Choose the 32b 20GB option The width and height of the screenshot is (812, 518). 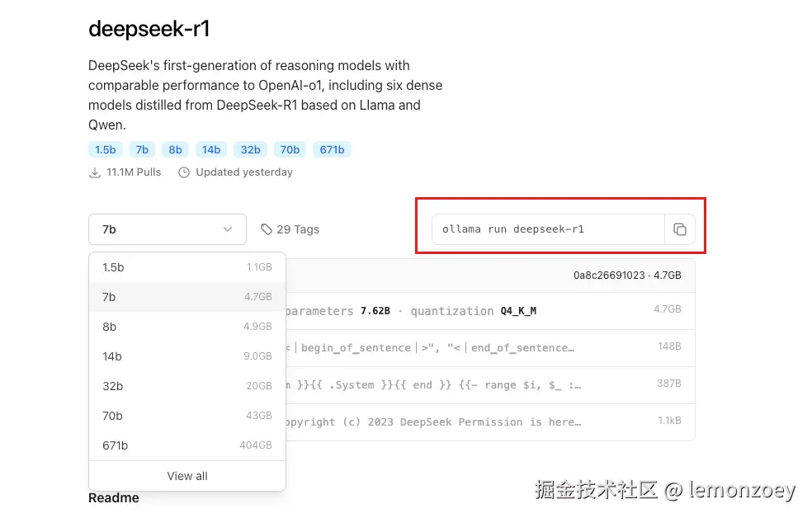187,386
